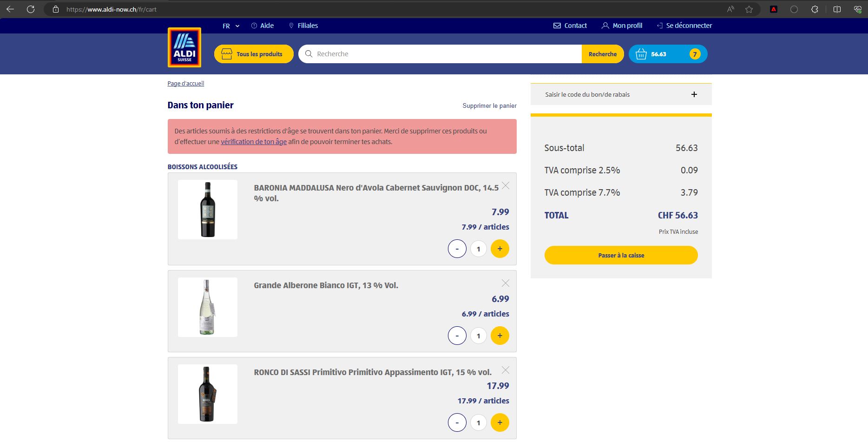This screenshot has height=442, width=868.
Task: Click the browser back arrow
Action: [10, 9]
